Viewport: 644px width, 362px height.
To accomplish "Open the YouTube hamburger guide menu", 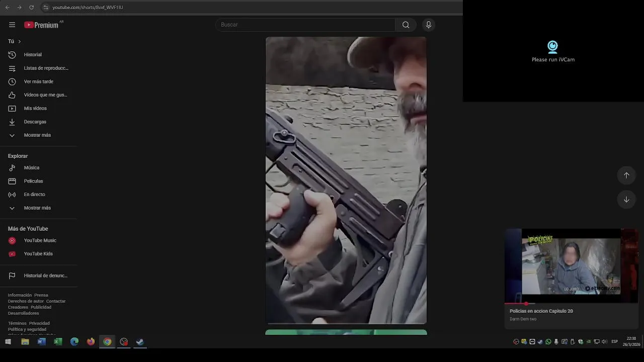I will click(x=12, y=25).
